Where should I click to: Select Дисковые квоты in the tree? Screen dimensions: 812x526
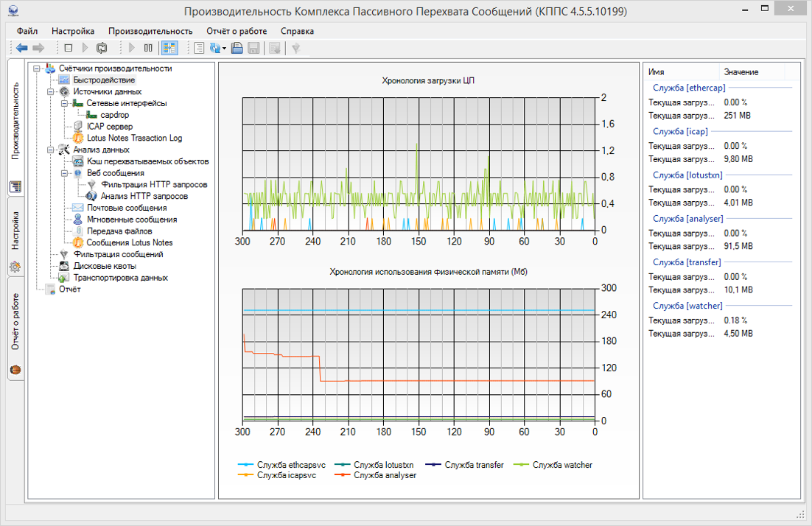pyautogui.click(x=105, y=266)
